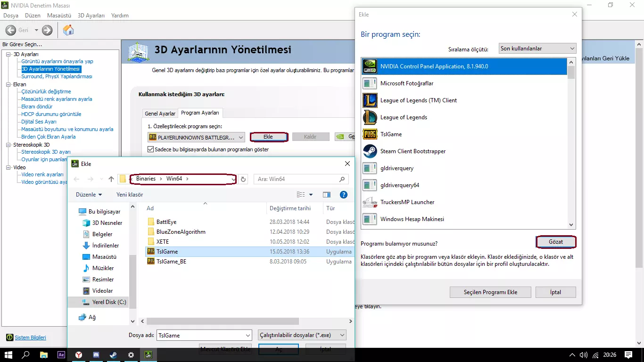Choose the PUBG TslGame icon in program list
The width and height of the screenshot is (644, 362).
pos(370,134)
